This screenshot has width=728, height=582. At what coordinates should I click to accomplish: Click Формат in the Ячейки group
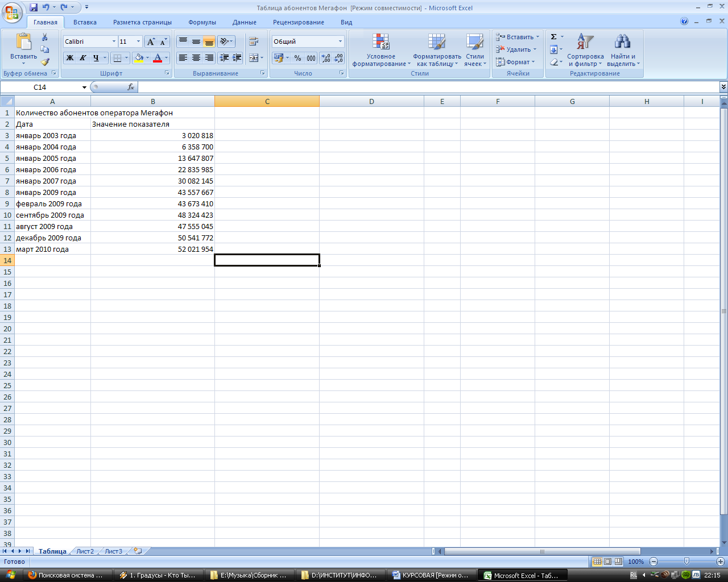click(x=515, y=62)
